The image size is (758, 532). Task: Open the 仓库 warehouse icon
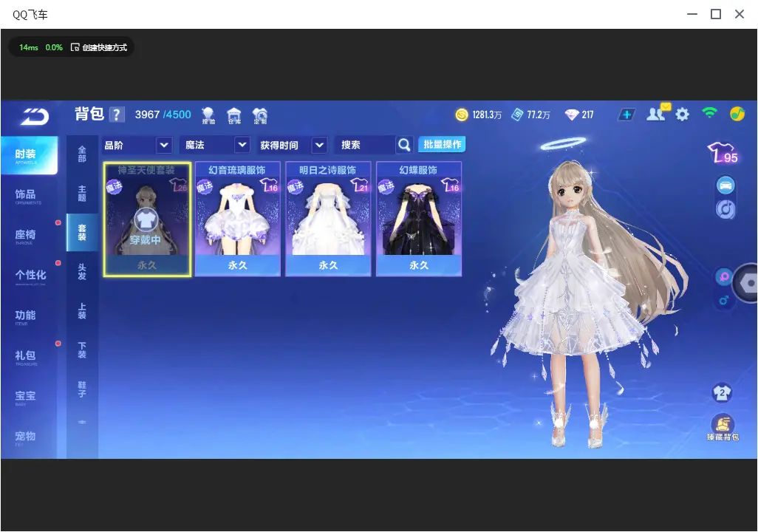click(234, 115)
